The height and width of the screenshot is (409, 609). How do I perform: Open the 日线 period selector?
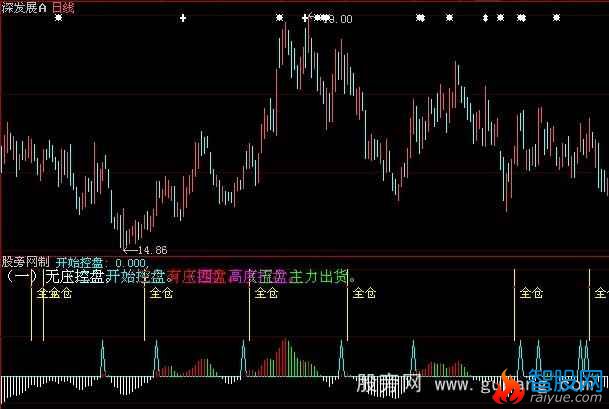62,6
